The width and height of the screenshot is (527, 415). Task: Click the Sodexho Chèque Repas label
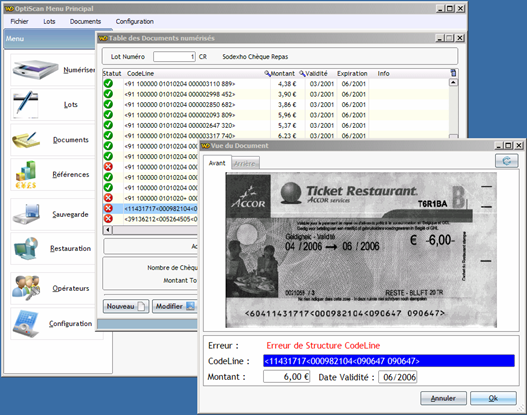(x=255, y=56)
